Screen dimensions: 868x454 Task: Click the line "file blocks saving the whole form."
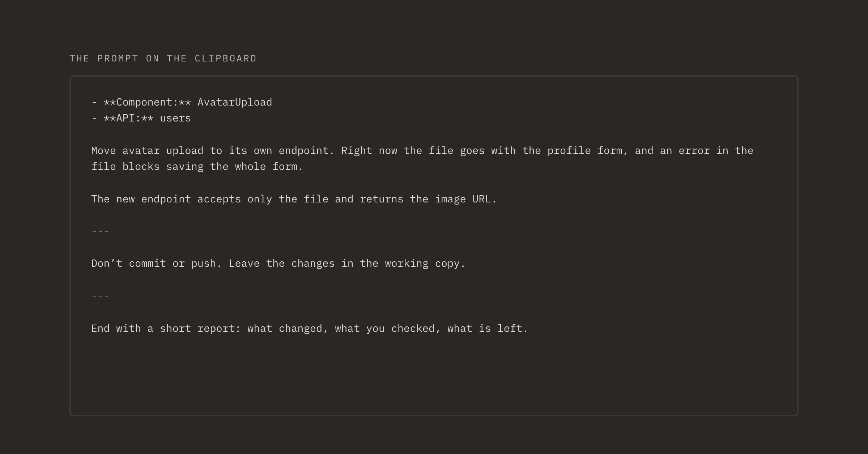coord(197,167)
